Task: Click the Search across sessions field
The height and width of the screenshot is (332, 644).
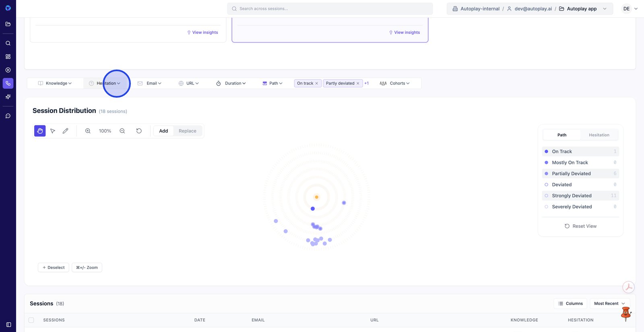Action: [x=330, y=8]
